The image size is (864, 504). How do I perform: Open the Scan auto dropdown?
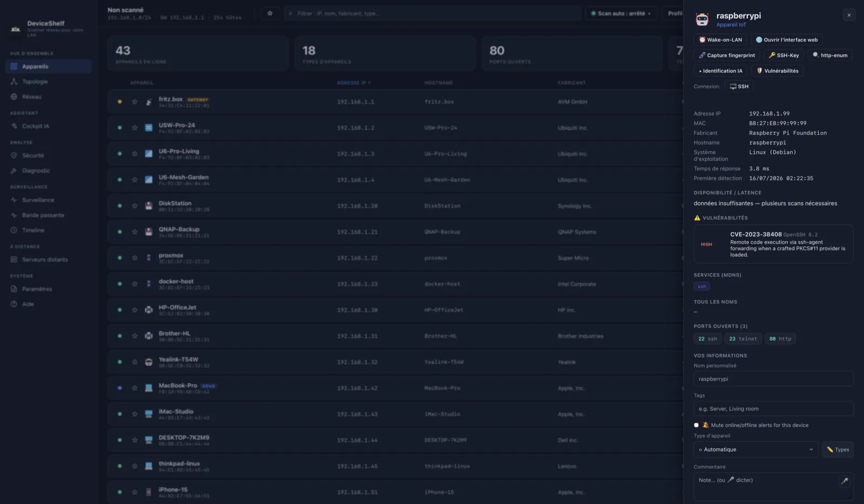pyautogui.click(x=621, y=13)
